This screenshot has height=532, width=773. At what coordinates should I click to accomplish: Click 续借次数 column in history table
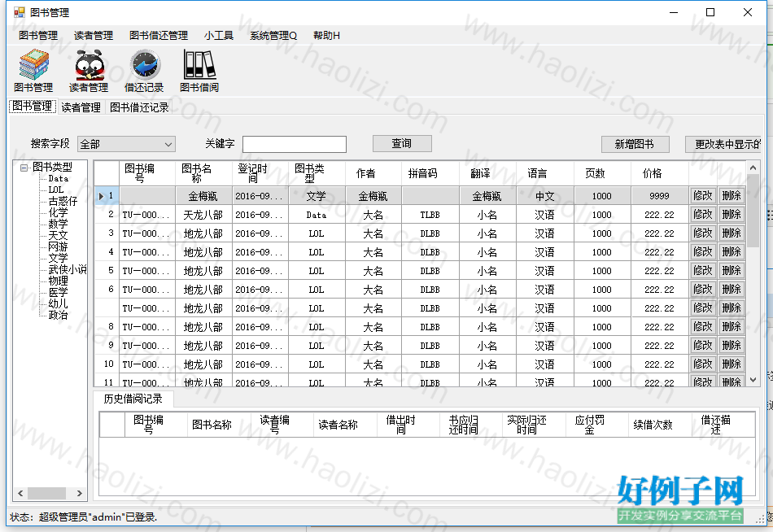660,425
